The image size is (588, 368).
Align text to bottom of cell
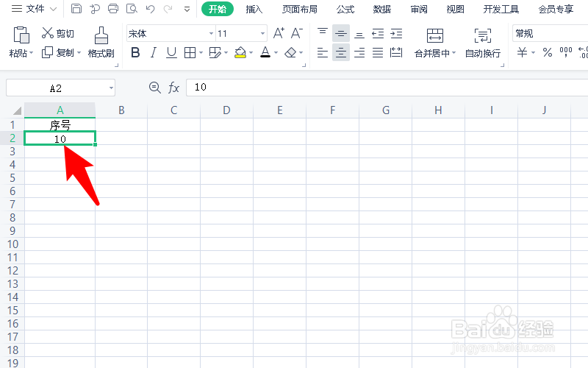pos(359,34)
